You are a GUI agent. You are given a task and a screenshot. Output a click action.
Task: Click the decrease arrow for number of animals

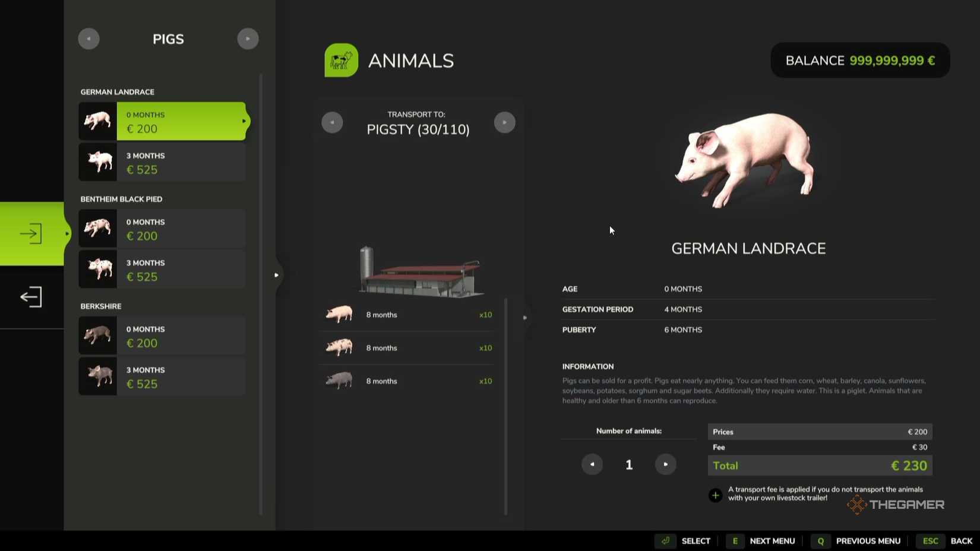coord(592,464)
